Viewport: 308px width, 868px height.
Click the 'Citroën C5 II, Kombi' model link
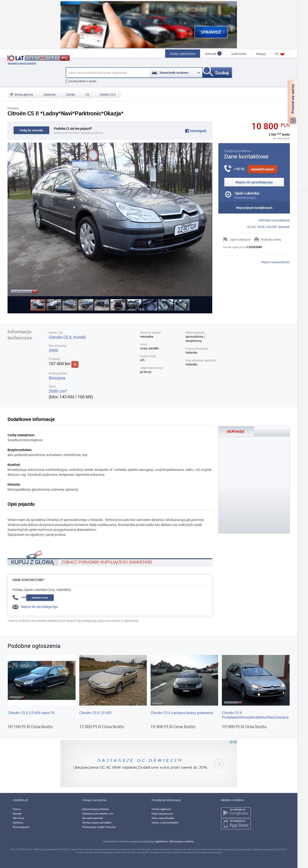(67, 337)
